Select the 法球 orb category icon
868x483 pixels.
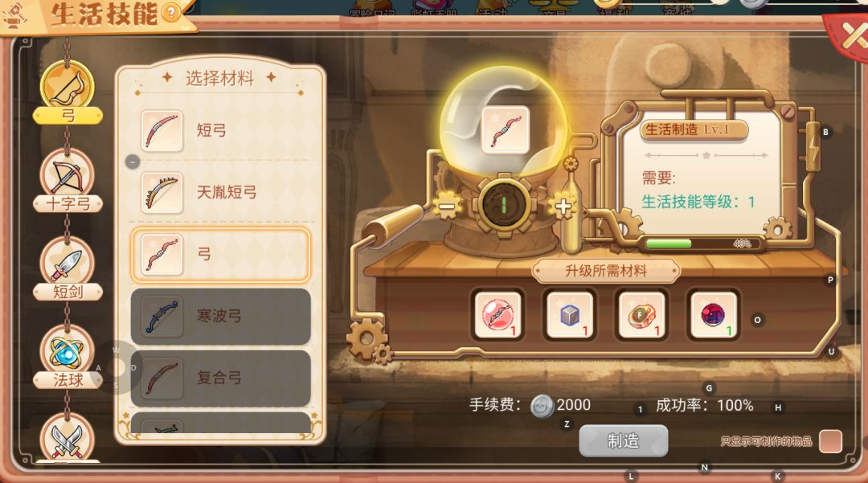[67, 352]
